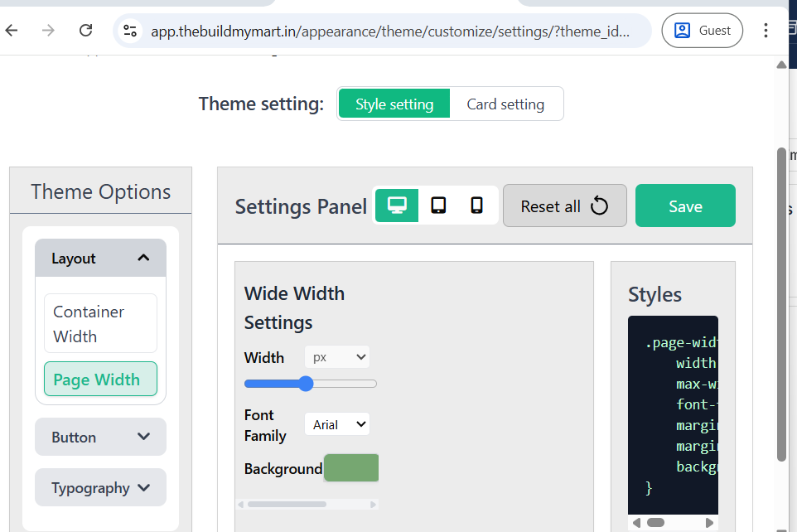The width and height of the screenshot is (797, 532).
Task: Click the Settings Panel heading
Action: tap(301, 206)
